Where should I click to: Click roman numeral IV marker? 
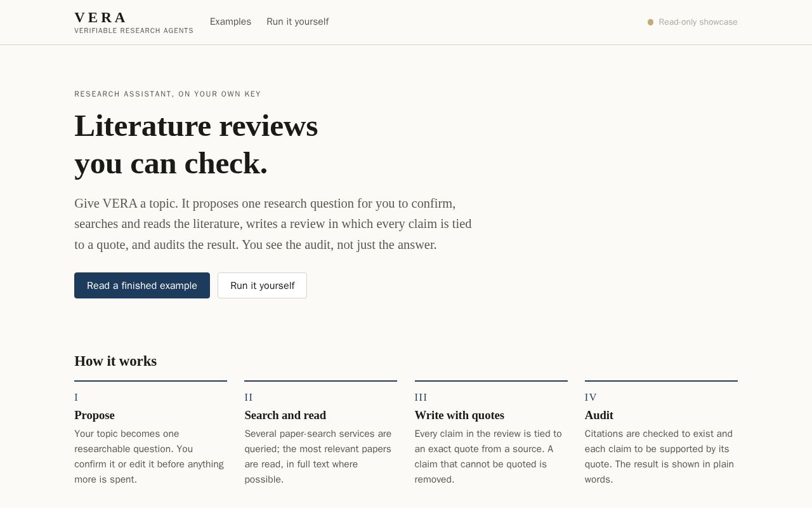point(591,398)
